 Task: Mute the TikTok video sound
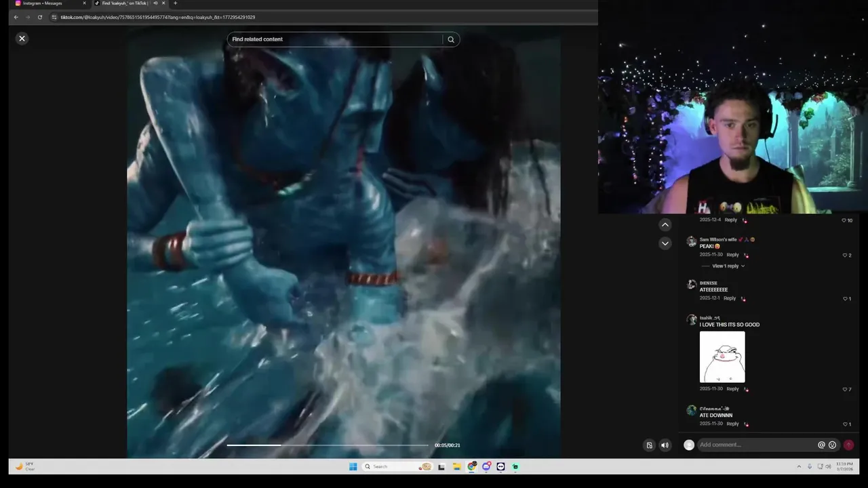(x=665, y=445)
